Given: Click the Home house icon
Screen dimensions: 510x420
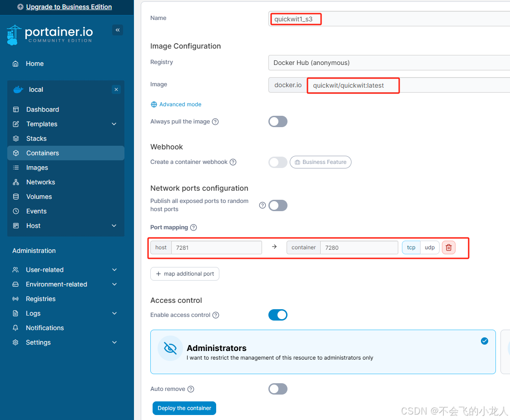Looking at the screenshot, I should point(15,64).
